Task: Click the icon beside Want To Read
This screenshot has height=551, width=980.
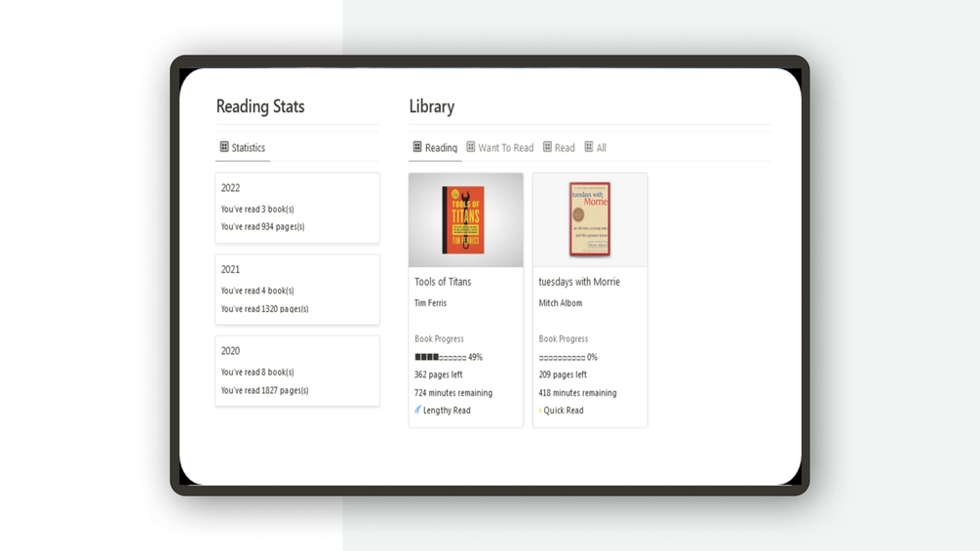Action: [471, 147]
